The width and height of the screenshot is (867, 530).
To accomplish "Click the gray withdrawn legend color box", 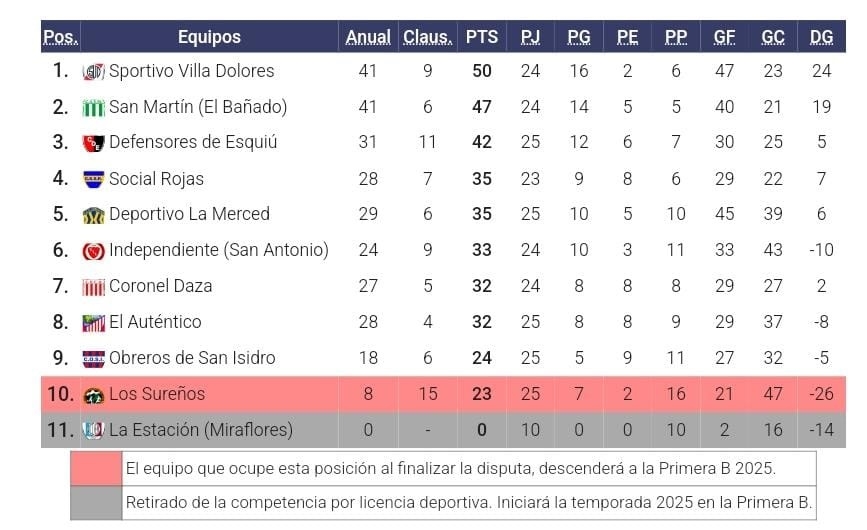I will click(96, 502).
